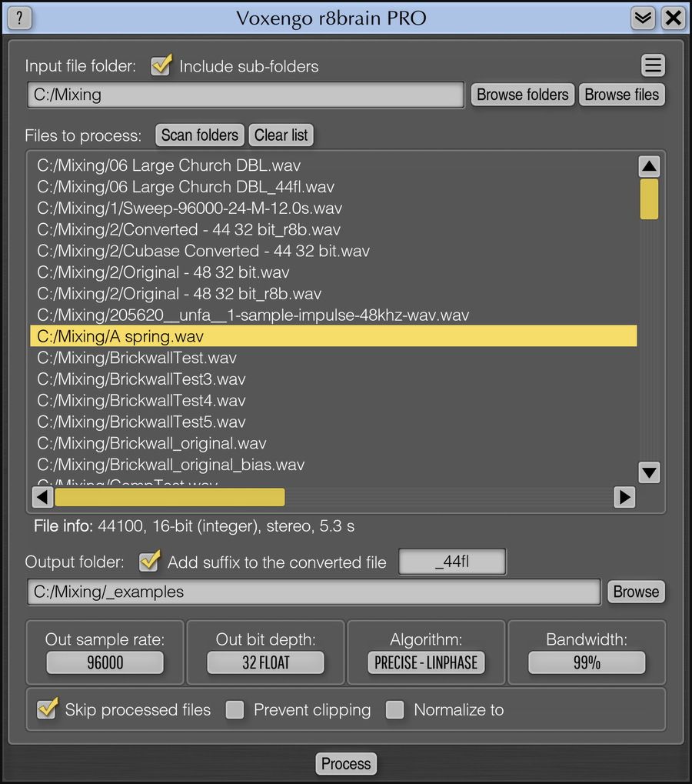This screenshot has height=784, width=692.
Task: Click the Scan folders button
Action: click(x=200, y=135)
